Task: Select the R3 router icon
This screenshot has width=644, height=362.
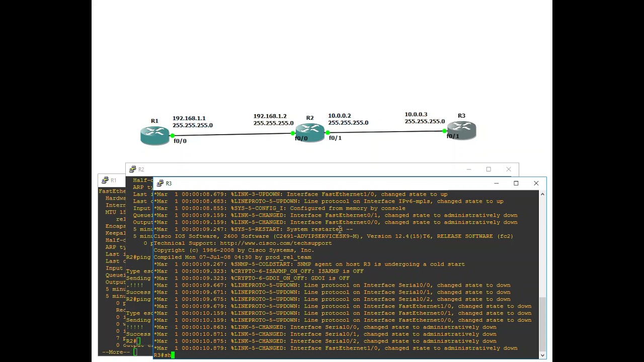Action: pyautogui.click(x=461, y=130)
